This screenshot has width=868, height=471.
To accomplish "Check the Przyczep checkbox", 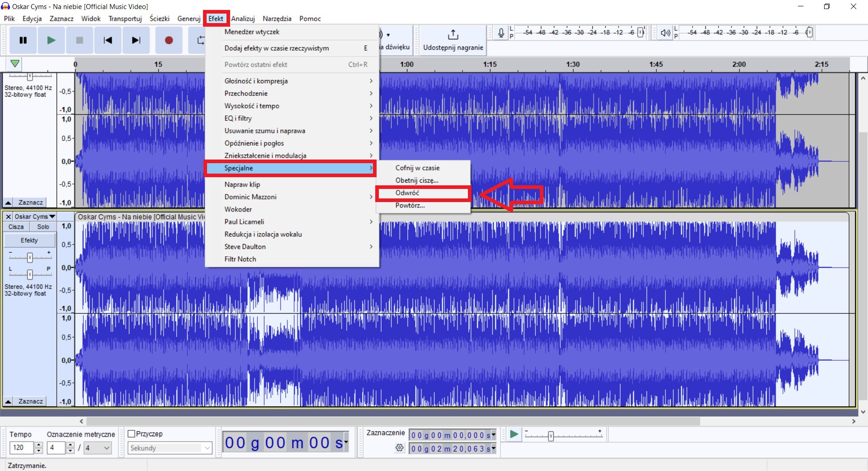I will point(132,433).
